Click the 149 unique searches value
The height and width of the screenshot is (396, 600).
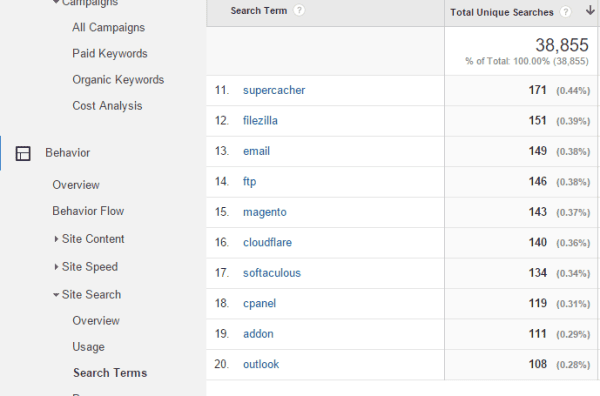[x=537, y=151]
